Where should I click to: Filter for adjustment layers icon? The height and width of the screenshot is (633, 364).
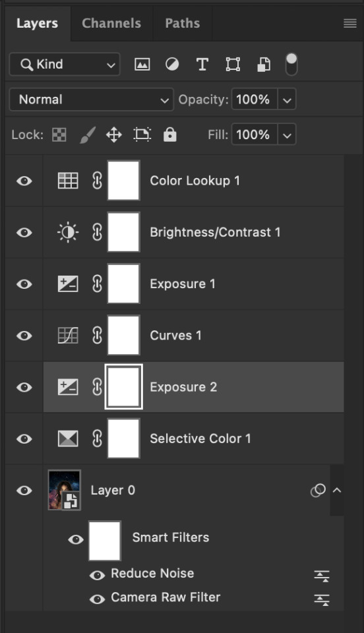coord(172,64)
